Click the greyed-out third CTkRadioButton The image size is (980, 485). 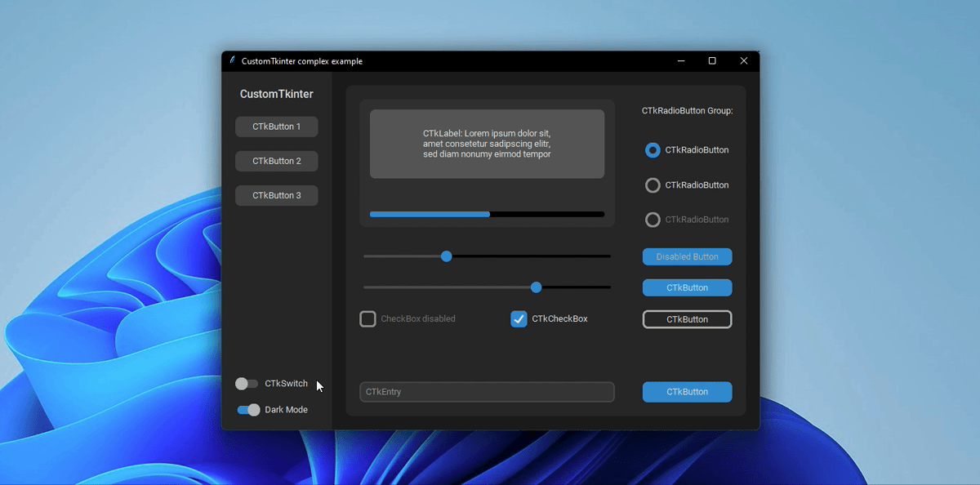point(653,220)
